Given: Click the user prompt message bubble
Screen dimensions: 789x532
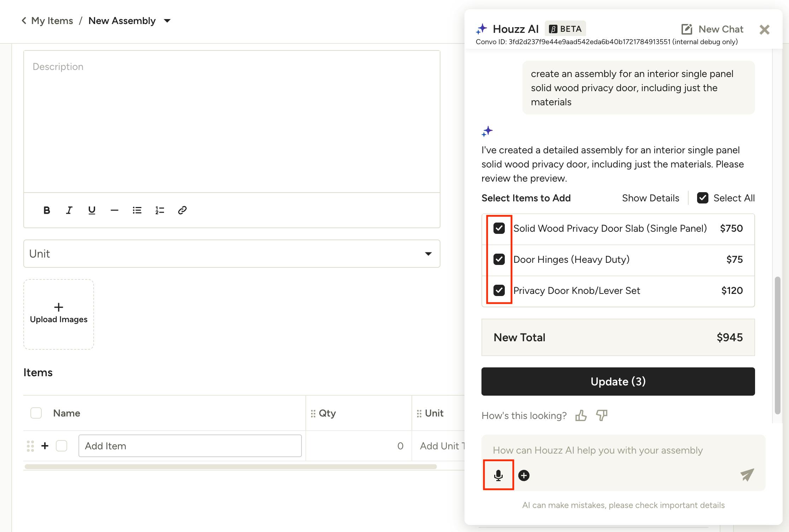Looking at the screenshot, I should coord(639,88).
